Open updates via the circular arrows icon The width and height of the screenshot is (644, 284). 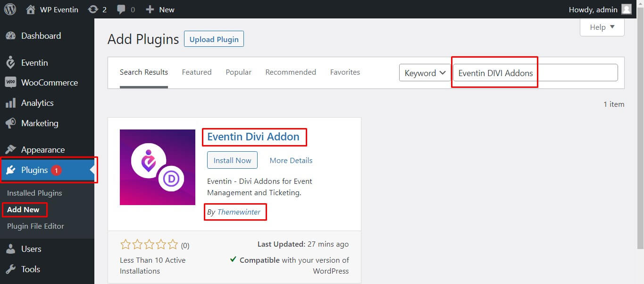[94, 9]
